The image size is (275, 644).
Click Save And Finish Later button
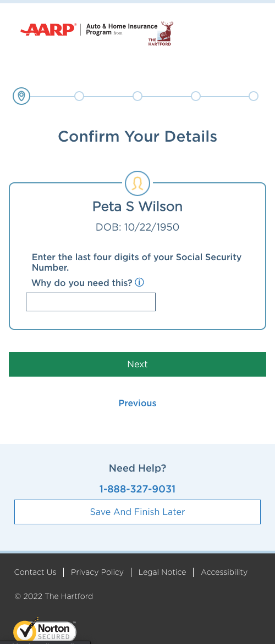[x=137, y=512]
